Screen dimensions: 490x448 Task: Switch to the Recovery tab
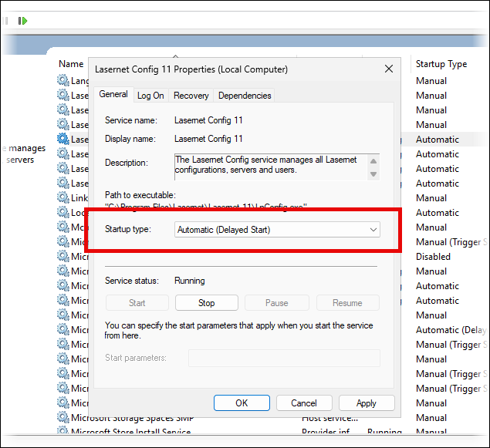tap(191, 96)
